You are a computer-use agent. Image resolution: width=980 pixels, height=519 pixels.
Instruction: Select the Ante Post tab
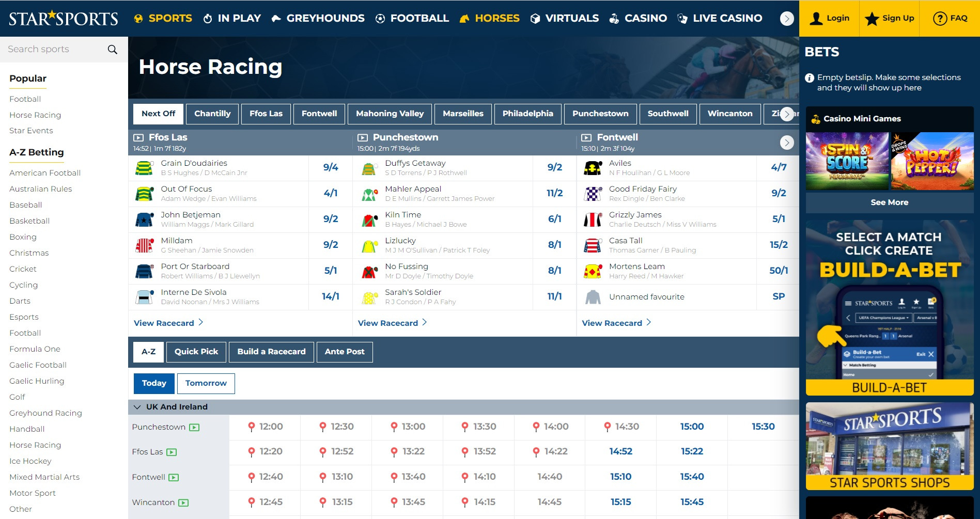click(344, 352)
